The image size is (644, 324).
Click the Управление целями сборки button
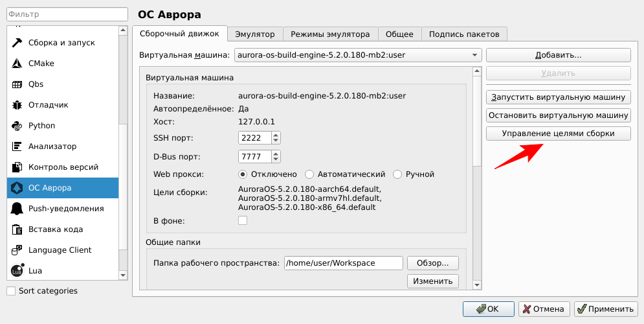coord(558,133)
